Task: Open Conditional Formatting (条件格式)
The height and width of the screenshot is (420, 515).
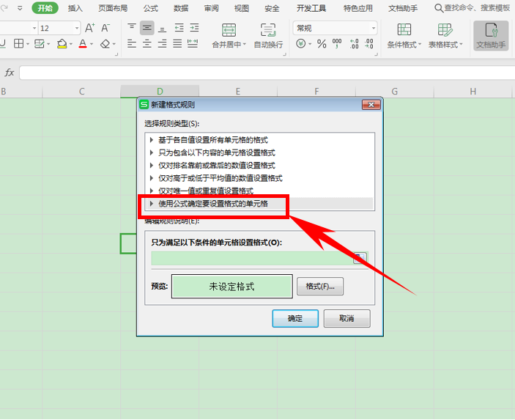Action: pyautogui.click(x=404, y=36)
